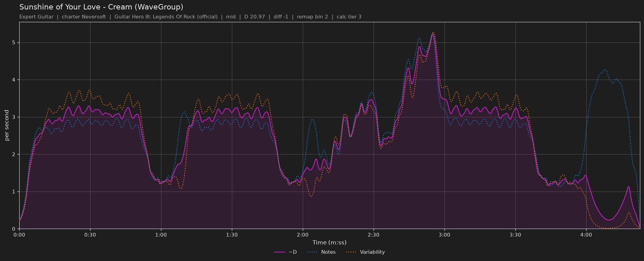
Task: Click the "3:30" x-axis tick label
Action: click(x=515, y=235)
